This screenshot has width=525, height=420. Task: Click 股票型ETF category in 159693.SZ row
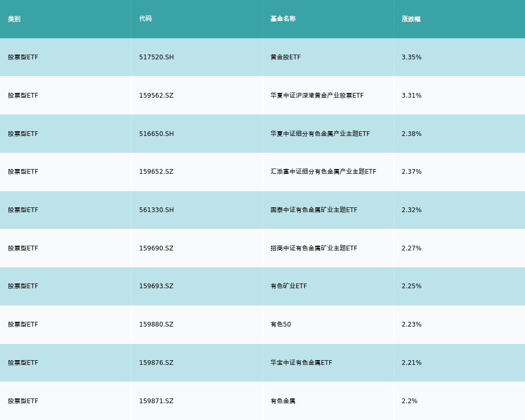pos(23,286)
